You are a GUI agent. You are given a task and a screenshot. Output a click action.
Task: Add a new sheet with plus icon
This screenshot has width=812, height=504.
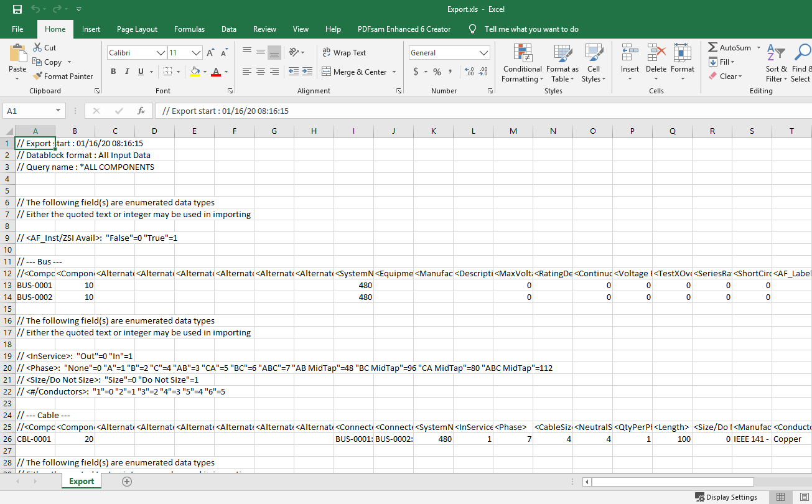point(127,481)
